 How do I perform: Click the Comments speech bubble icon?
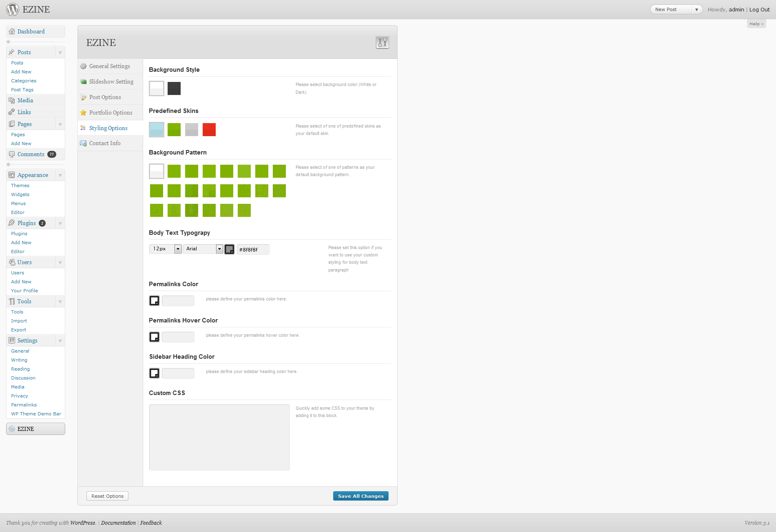coord(12,154)
